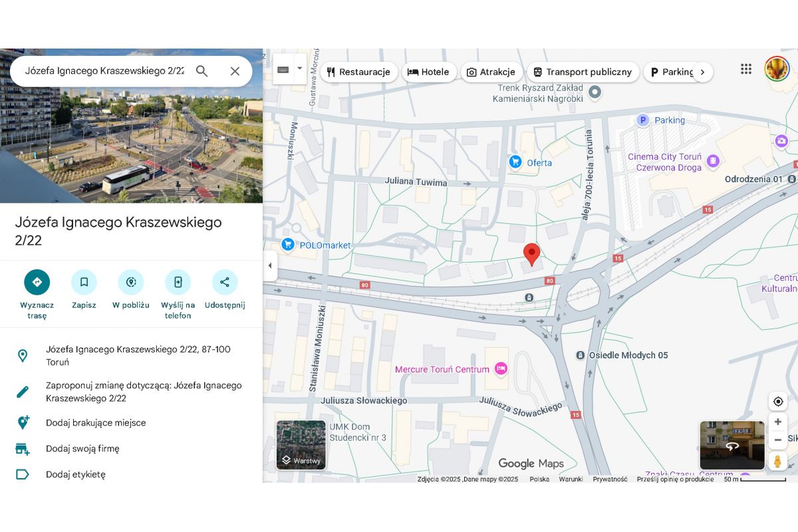Open keyboard input tools dropdown

[x=299, y=68]
